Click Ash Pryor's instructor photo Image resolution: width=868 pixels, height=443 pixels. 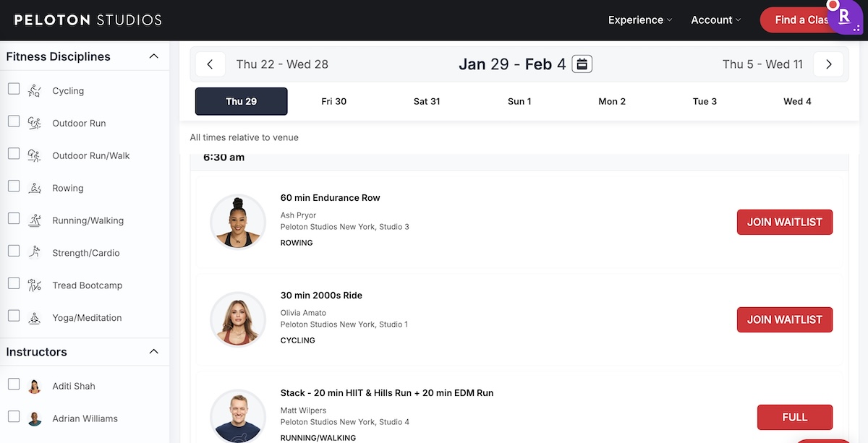[x=238, y=222]
